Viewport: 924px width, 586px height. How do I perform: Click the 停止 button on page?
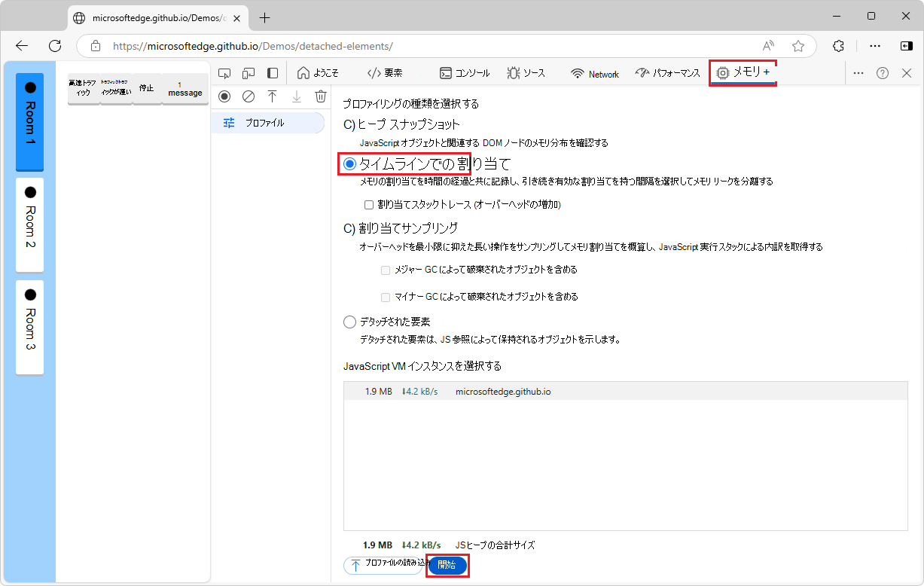pos(146,89)
